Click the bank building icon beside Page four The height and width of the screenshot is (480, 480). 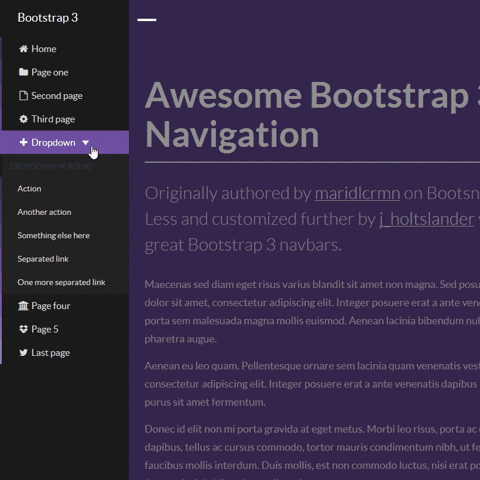click(23, 306)
